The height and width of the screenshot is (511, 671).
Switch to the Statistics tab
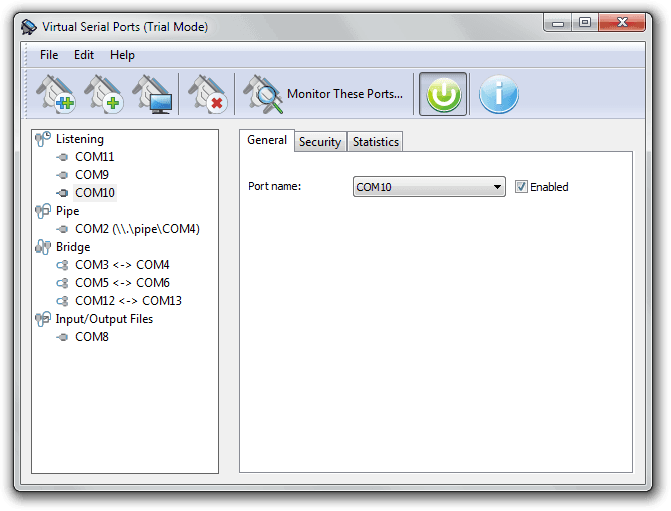[376, 142]
